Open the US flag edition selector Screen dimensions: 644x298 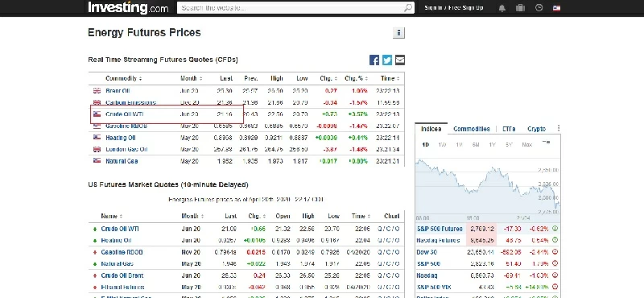point(556,8)
